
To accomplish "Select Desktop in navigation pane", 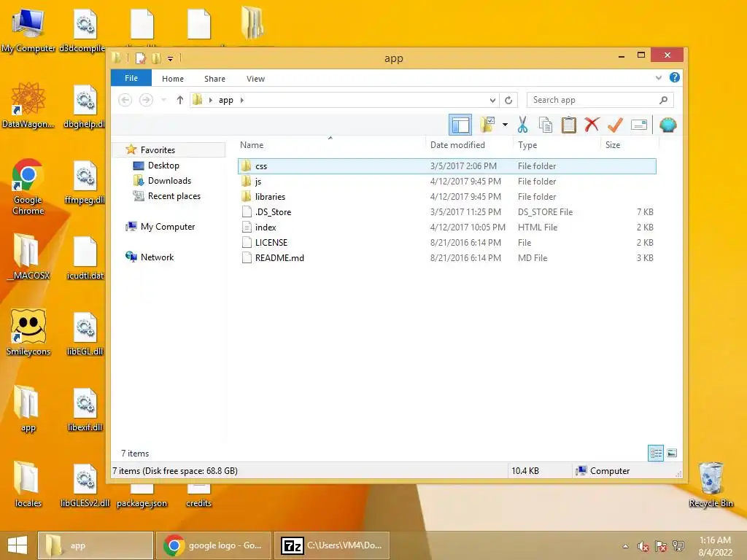I will coord(163,166).
